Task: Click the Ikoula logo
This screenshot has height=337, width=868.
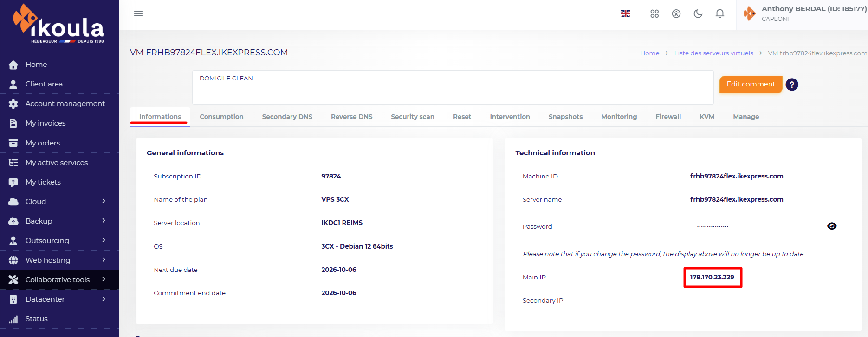Action: (x=58, y=24)
